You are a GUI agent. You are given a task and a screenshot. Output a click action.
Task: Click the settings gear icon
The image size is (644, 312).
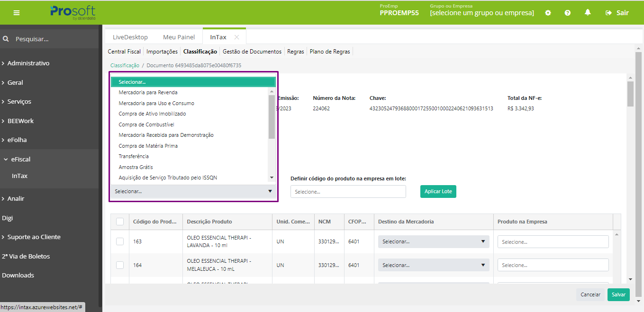click(548, 13)
